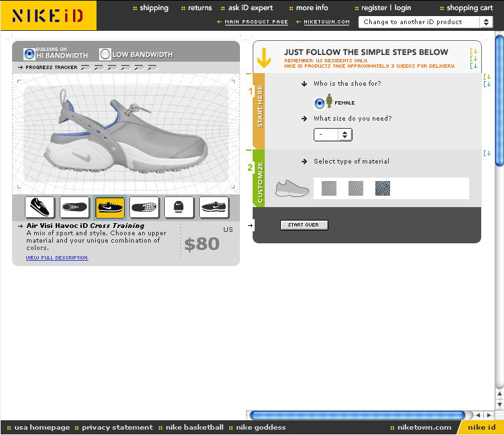Go to NIKETOWN.COM link in header
504x435 pixels.
click(326, 22)
